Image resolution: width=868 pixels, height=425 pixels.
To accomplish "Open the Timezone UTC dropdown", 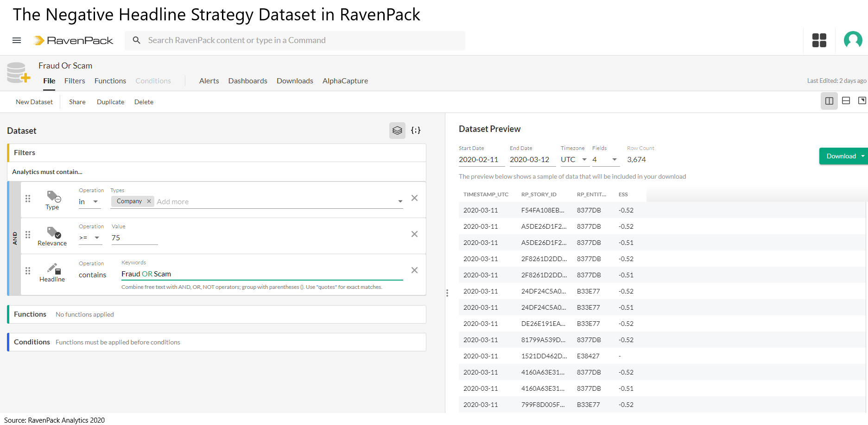I will [x=574, y=160].
